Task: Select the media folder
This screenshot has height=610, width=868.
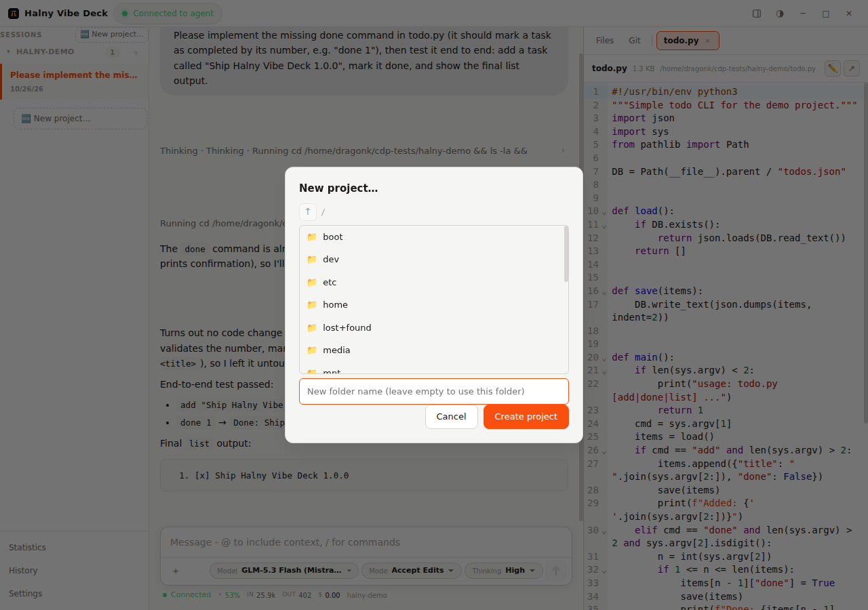Action: (x=432, y=350)
